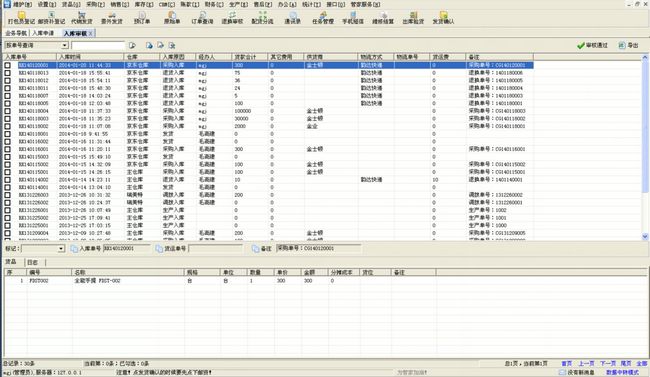Click the 通讯录 toolbar icon
650x377 pixels.
(x=292, y=18)
